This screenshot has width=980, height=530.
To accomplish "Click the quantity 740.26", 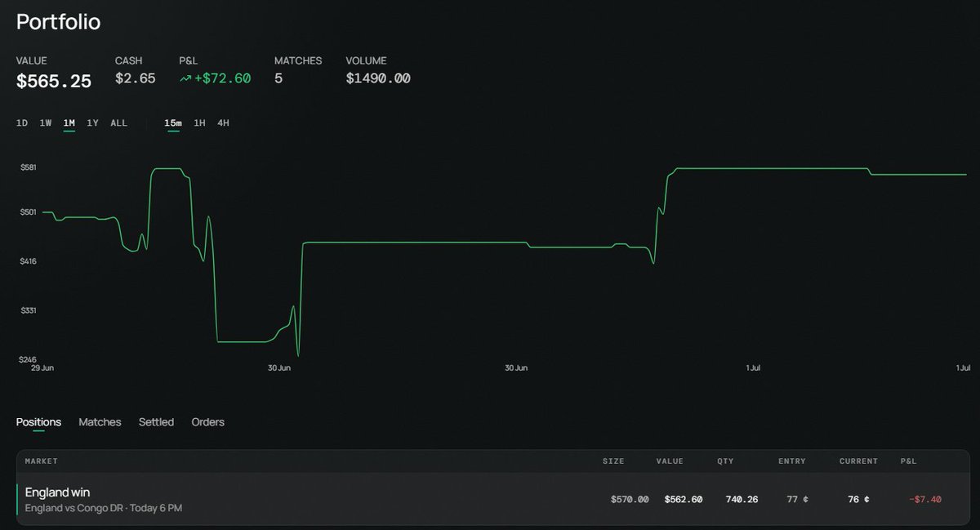I will pos(742,499).
